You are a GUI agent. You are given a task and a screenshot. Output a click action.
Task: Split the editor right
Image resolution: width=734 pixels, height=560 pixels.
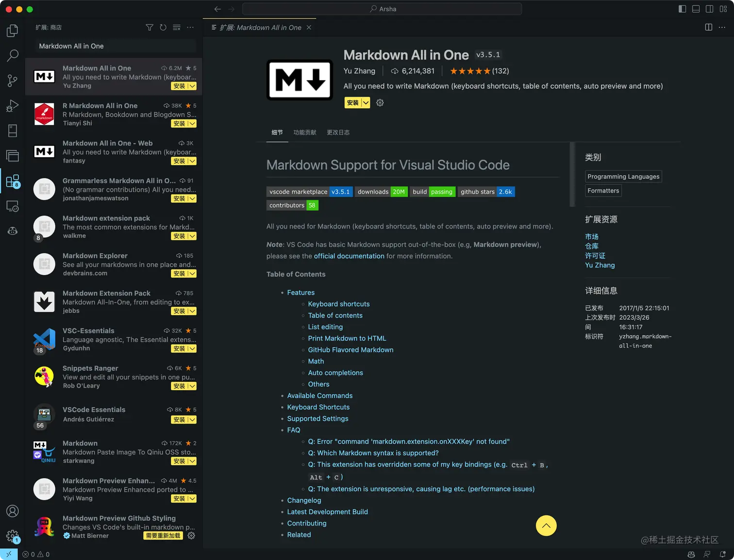point(709,27)
